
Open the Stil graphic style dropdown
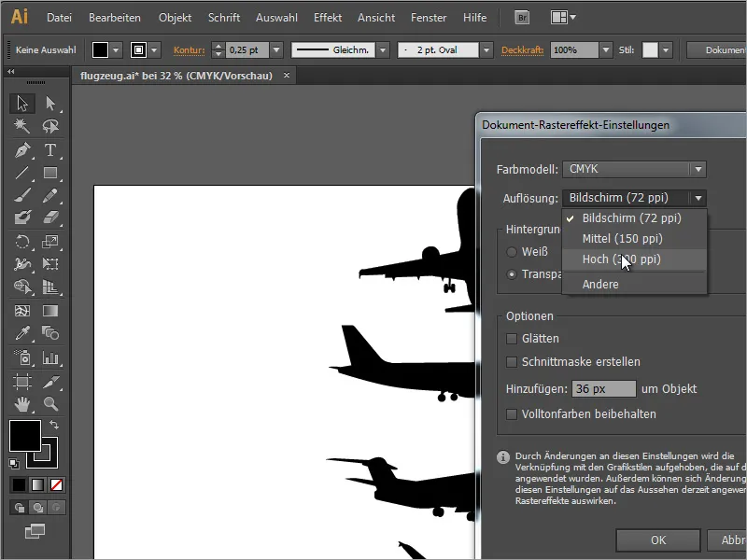[666, 49]
